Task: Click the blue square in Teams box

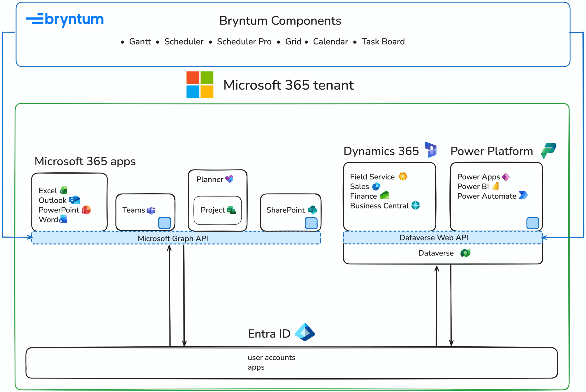Action: (x=165, y=223)
